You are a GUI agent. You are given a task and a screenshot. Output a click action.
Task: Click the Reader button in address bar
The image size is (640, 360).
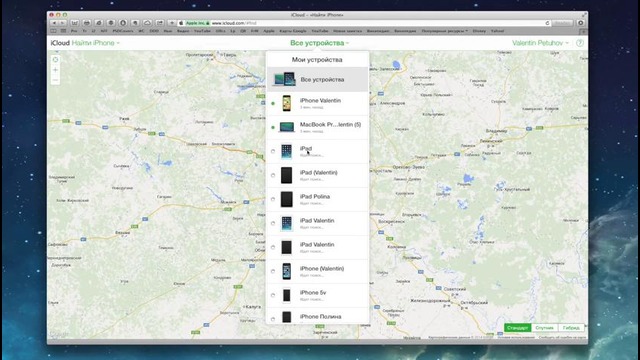562,23
